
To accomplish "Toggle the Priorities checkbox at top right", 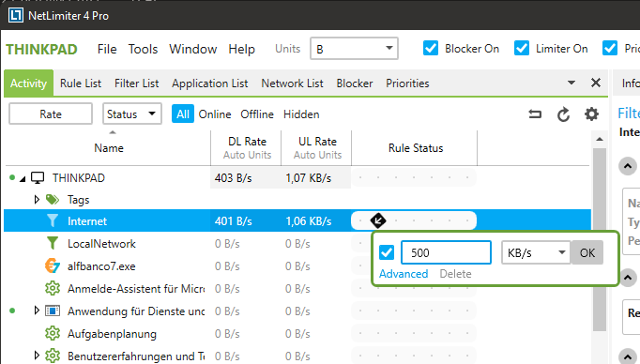I will (610, 48).
